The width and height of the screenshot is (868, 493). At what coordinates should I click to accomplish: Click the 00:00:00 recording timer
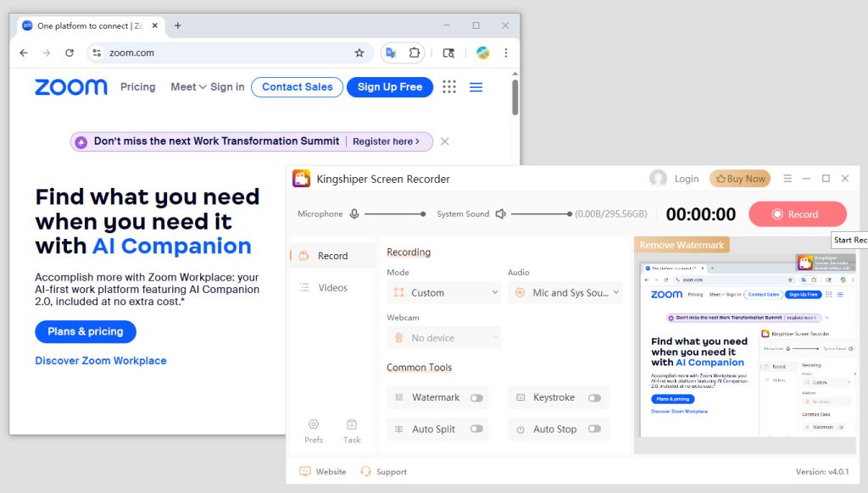pyautogui.click(x=700, y=214)
